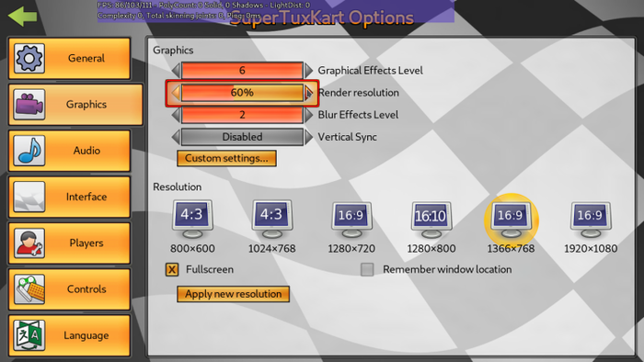Uncheck the Fullscreen checkbox
The image size is (644, 362).
click(172, 269)
